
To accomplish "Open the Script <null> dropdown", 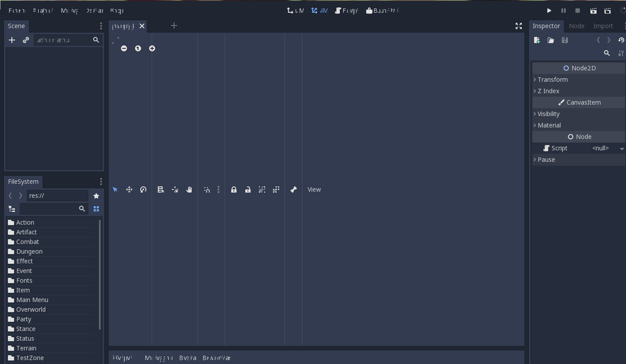I will (607, 148).
